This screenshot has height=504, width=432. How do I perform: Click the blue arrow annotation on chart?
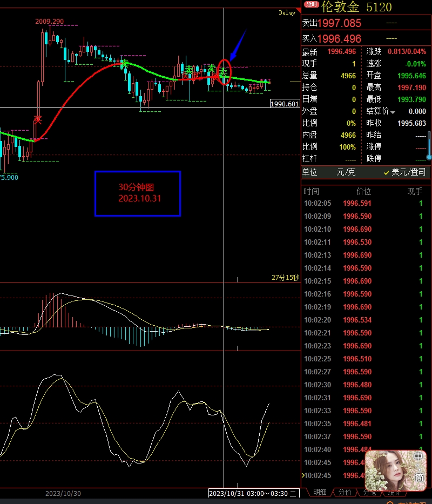(x=238, y=44)
